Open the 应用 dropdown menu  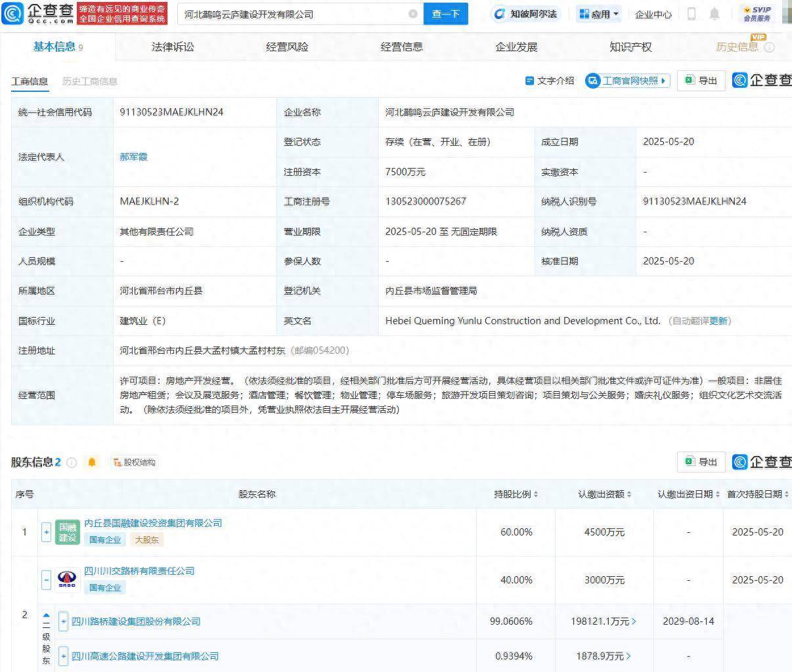(599, 14)
